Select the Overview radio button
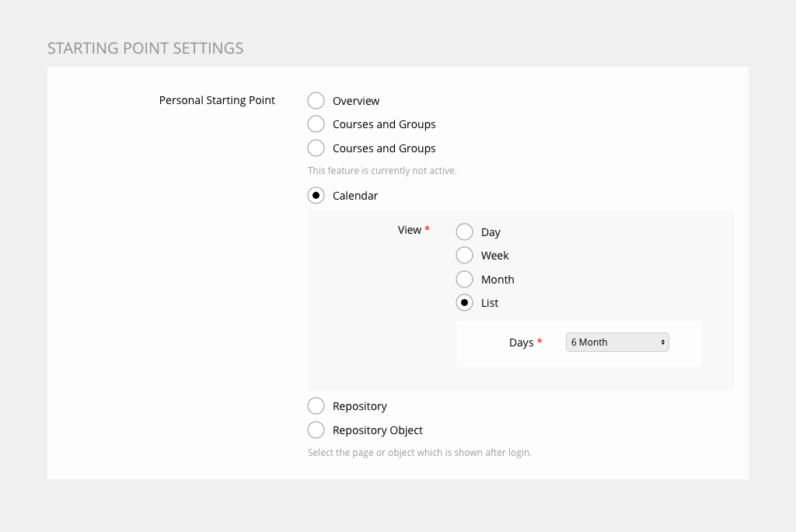This screenshot has width=796, height=532. tap(316, 101)
